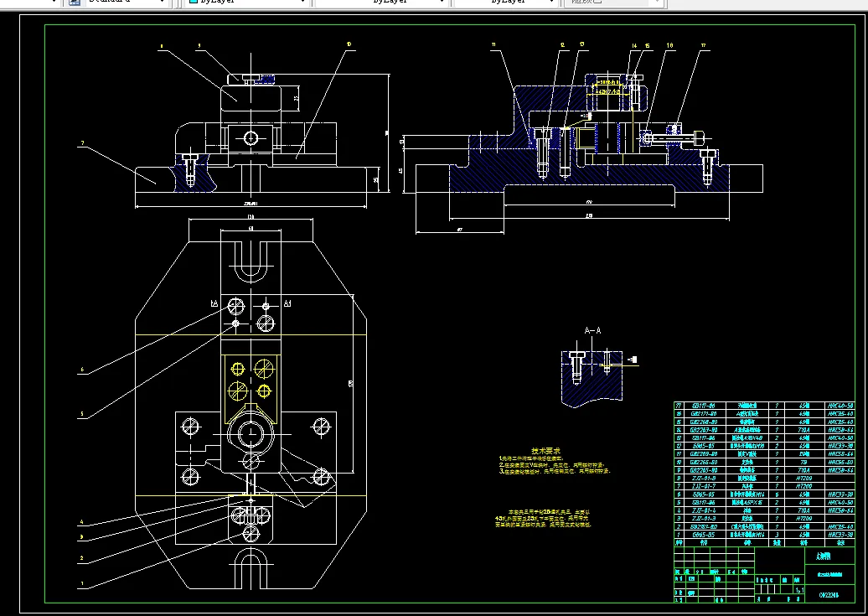Select balloon number 5 beside plan view
Screen dimensions: 868x616
(x=82, y=414)
